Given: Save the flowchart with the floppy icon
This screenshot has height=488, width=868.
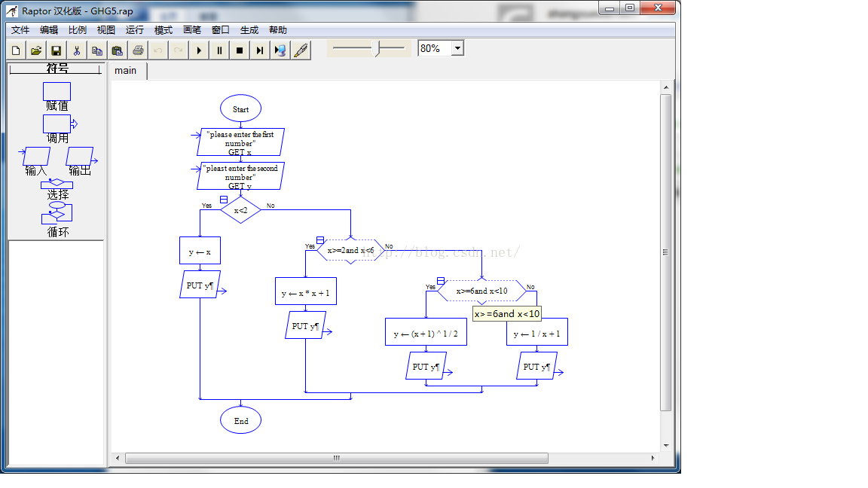Looking at the screenshot, I should point(56,51).
